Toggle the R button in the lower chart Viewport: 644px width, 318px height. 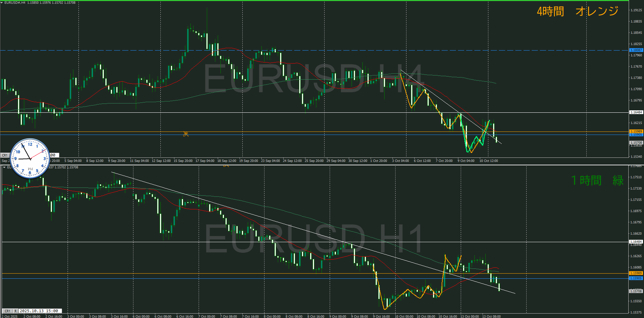[x=15, y=311]
